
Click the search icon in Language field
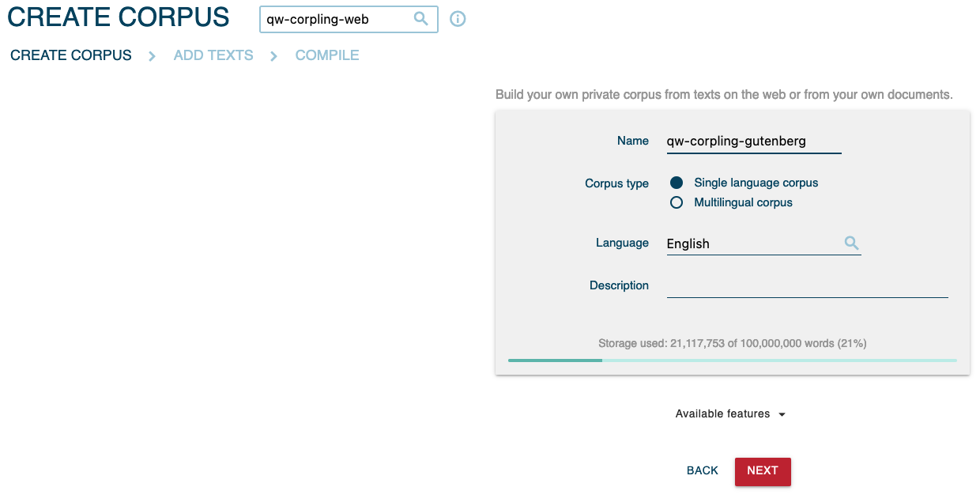pyautogui.click(x=851, y=243)
